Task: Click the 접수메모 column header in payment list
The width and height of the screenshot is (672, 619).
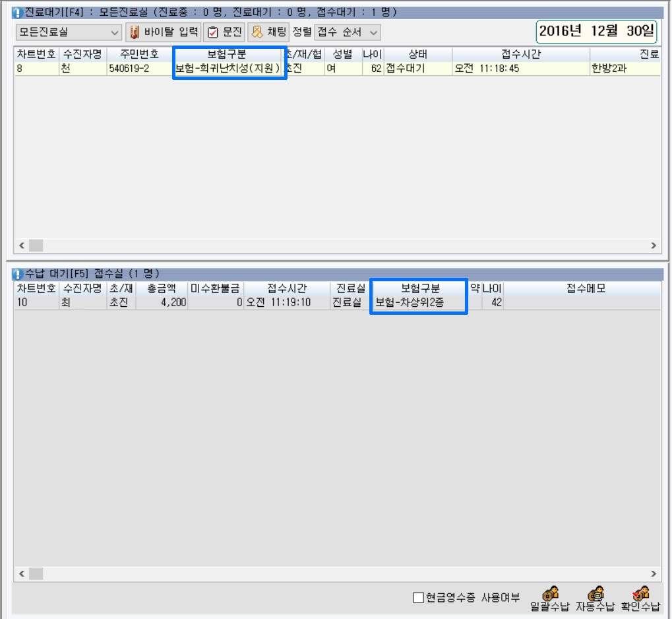Action: pyautogui.click(x=586, y=289)
